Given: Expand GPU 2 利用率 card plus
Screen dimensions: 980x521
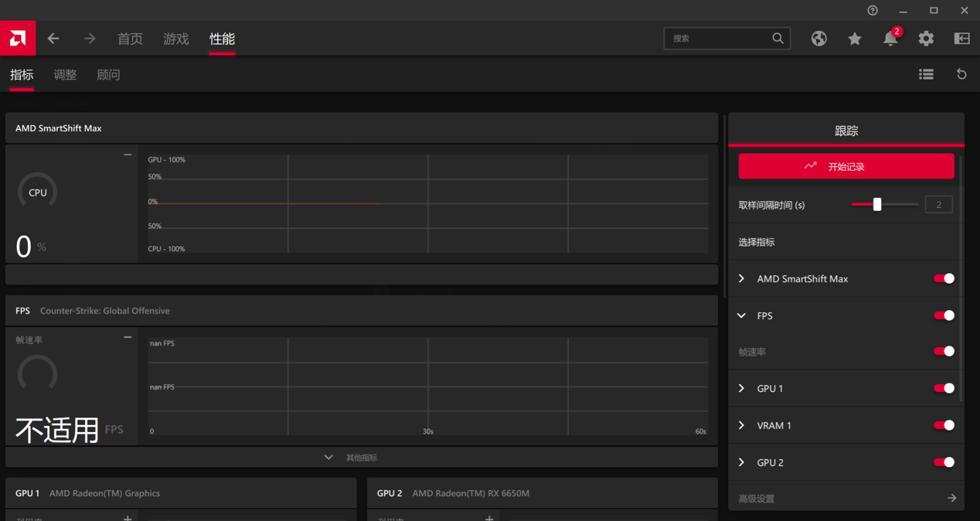Looking at the screenshot, I should click(x=489, y=518).
